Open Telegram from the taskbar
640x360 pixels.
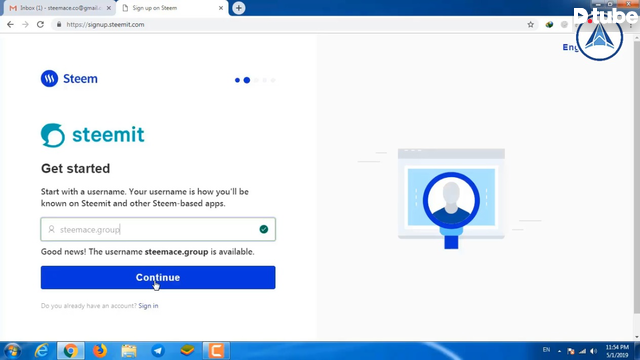(158, 351)
